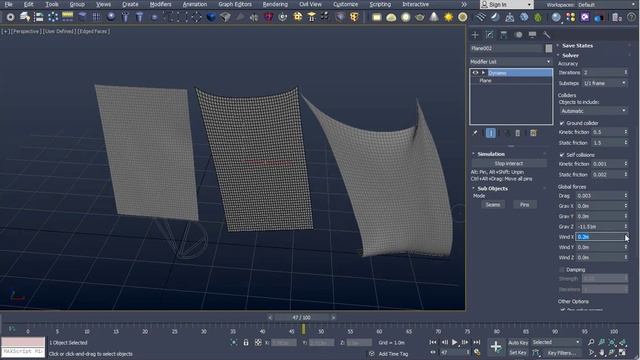This screenshot has height=360, width=640.
Task: Click the time slider 47/100 handle
Action: point(301,317)
